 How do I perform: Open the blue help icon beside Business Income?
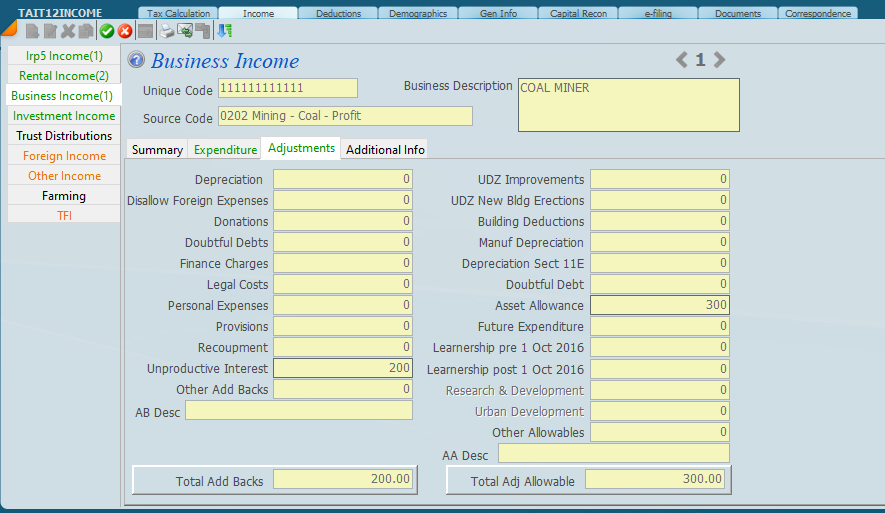tap(137, 61)
